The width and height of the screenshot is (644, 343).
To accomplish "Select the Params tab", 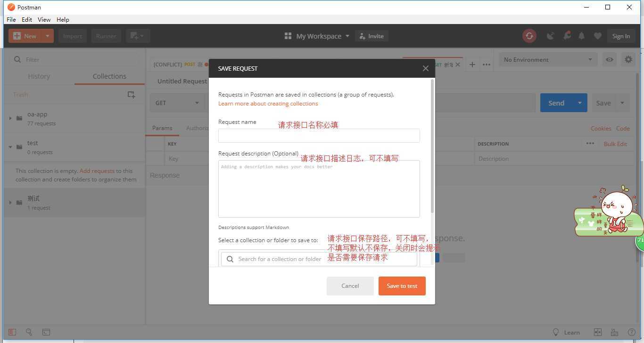I will pyautogui.click(x=162, y=128).
